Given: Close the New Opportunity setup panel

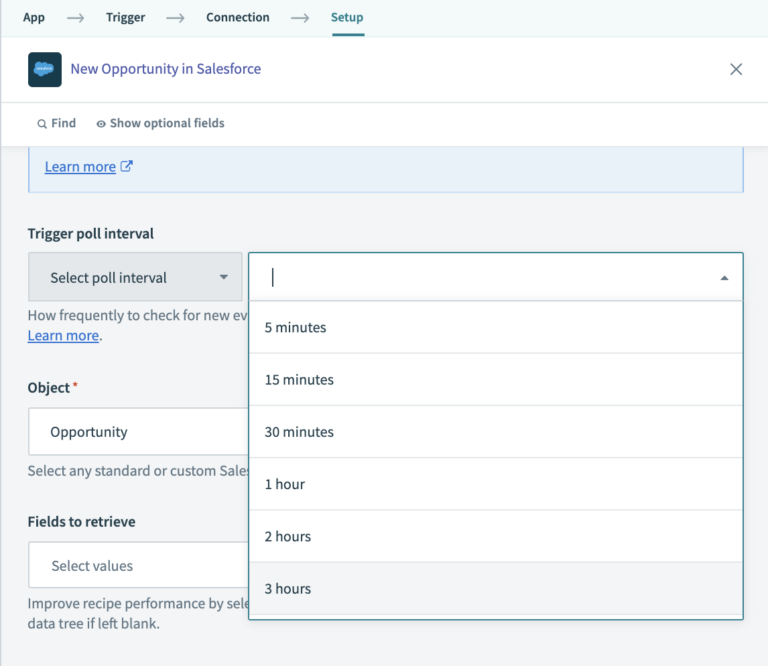Looking at the screenshot, I should point(736,69).
